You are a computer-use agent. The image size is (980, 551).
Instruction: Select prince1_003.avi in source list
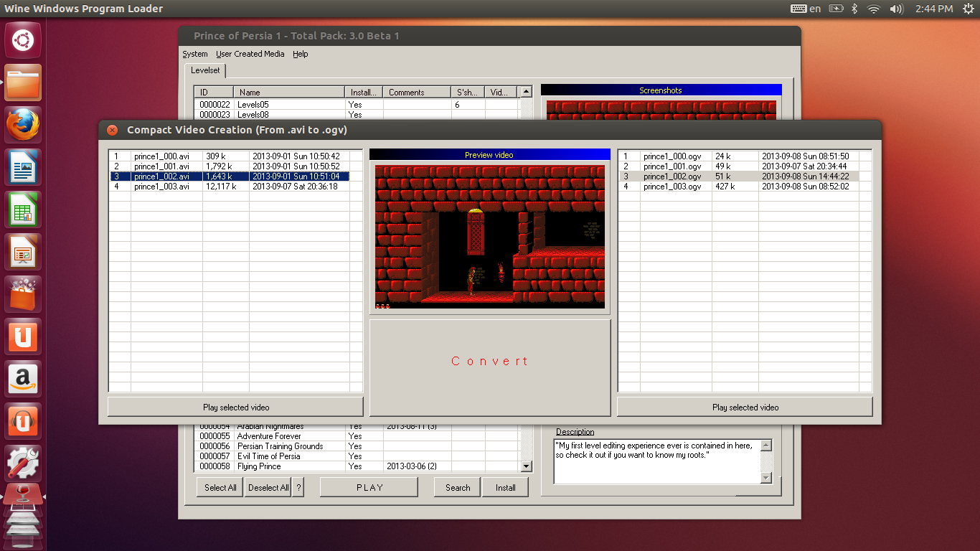(230, 186)
